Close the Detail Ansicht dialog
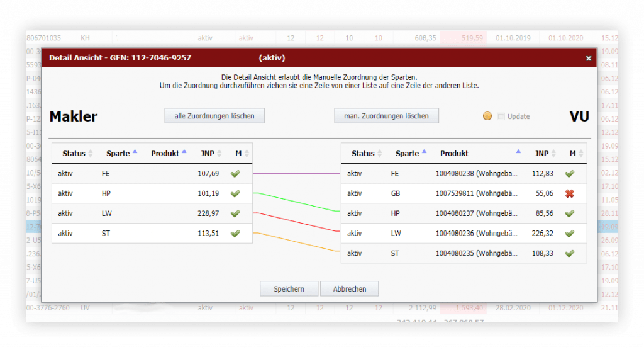Screen dimensions: 644x352 589,59
